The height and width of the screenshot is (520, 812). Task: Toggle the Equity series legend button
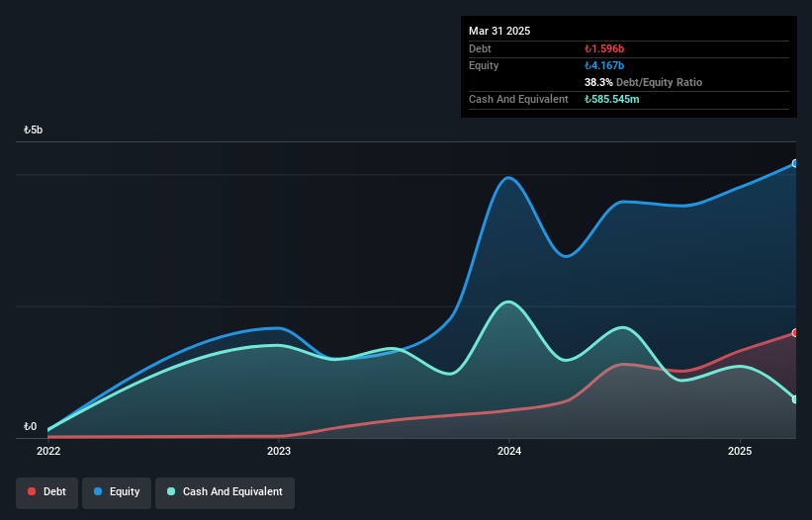click(117, 492)
